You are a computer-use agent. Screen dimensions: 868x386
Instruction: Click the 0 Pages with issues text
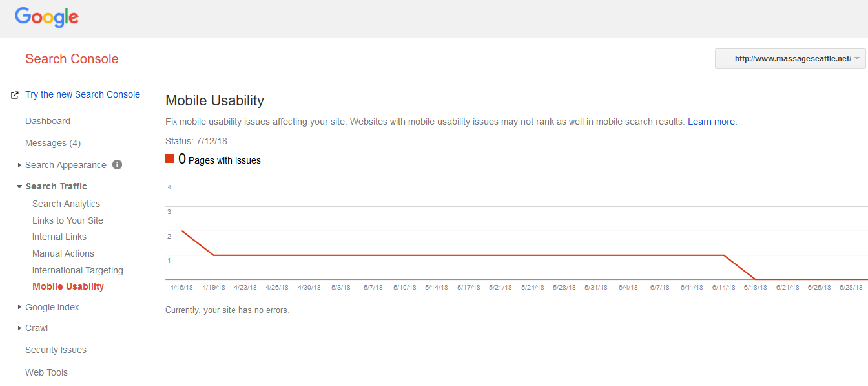click(x=220, y=159)
